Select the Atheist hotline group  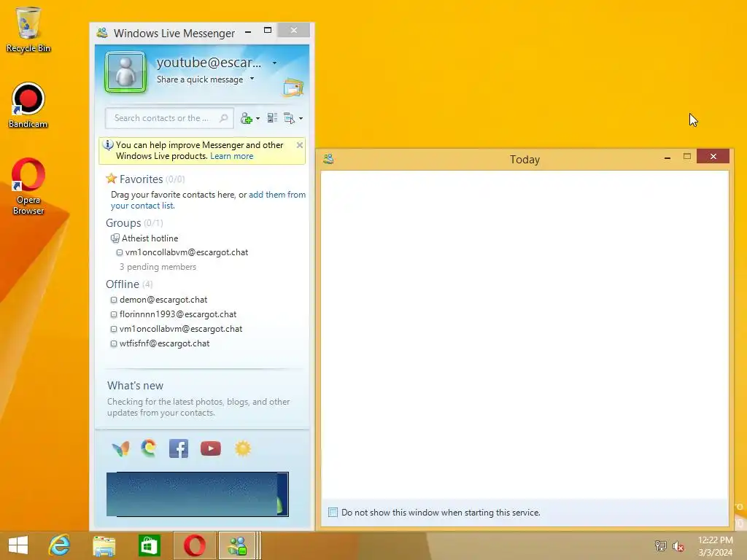(x=150, y=238)
